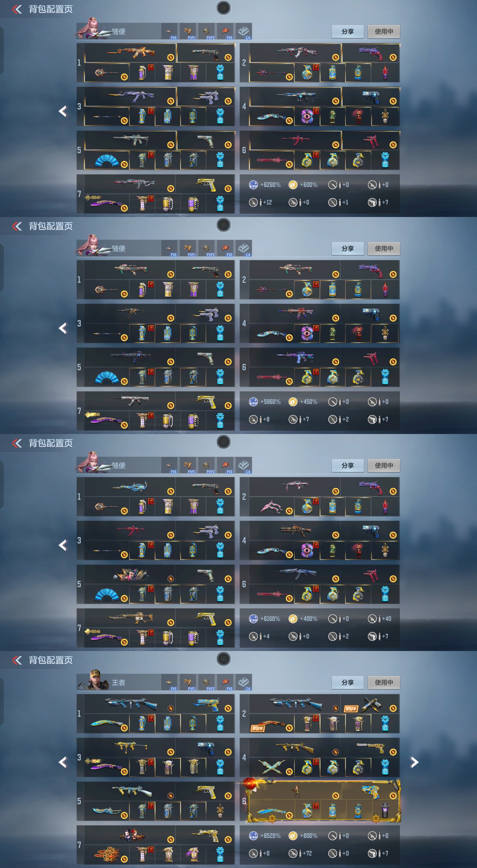Click the EXP icon showing +6260%
Image resolution: width=477 pixels, height=868 pixels.
point(253,185)
